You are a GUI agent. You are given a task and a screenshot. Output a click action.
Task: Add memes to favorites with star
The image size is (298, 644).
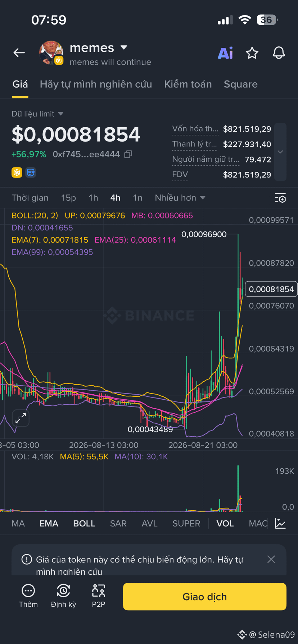coord(252,53)
